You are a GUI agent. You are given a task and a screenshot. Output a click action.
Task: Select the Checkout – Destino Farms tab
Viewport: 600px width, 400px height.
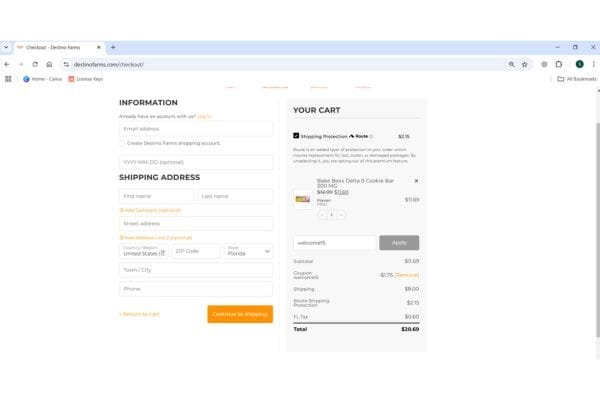[55, 47]
